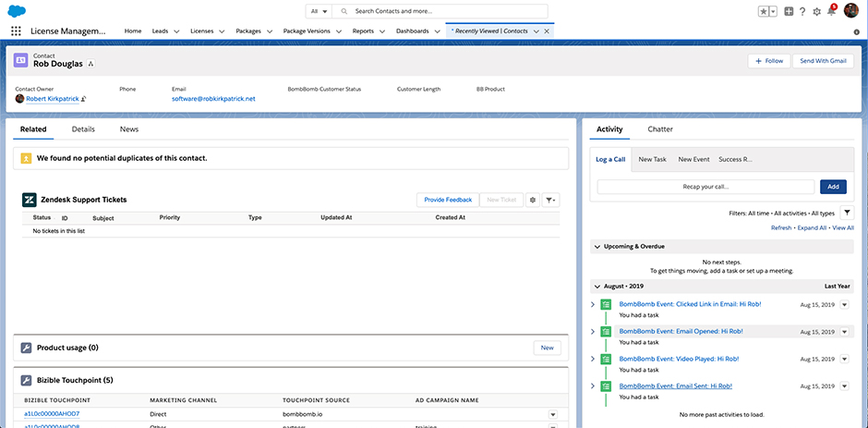Switch to the Details tab
The width and height of the screenshot is (868, 428).
click(83, 129)
